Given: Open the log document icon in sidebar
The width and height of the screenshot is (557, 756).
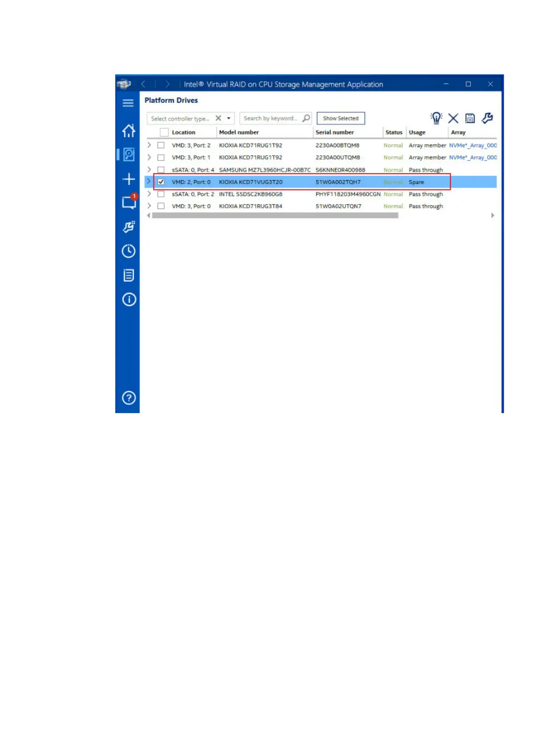Looking at the screenshot, I should [x=129, y=275].
